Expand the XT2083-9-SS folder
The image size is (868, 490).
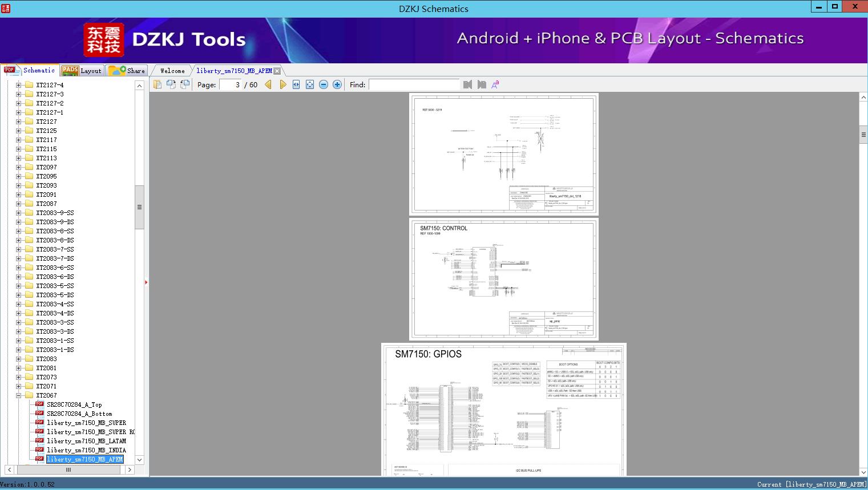18,213
